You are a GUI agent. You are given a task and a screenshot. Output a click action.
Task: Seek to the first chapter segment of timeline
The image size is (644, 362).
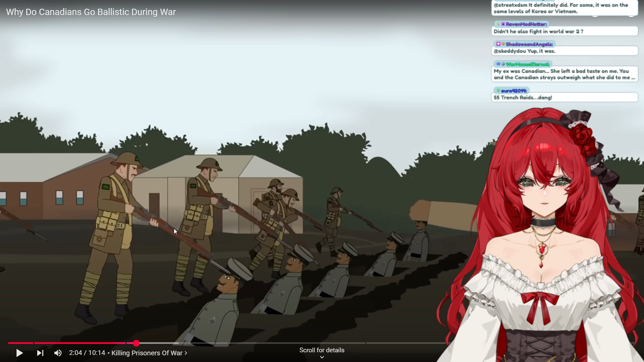point(20,343)
